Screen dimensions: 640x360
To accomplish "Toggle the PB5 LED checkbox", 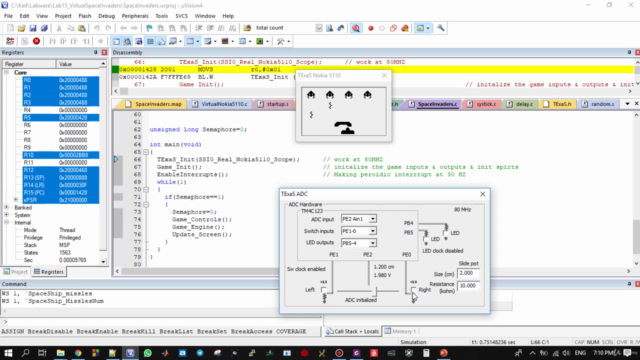I will (x=426, y=239).
